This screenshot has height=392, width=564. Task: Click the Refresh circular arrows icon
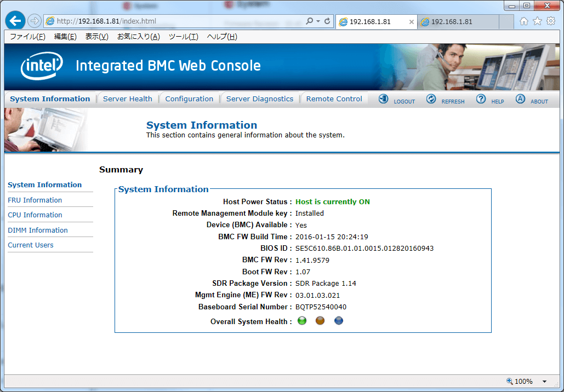pos(431,99)
